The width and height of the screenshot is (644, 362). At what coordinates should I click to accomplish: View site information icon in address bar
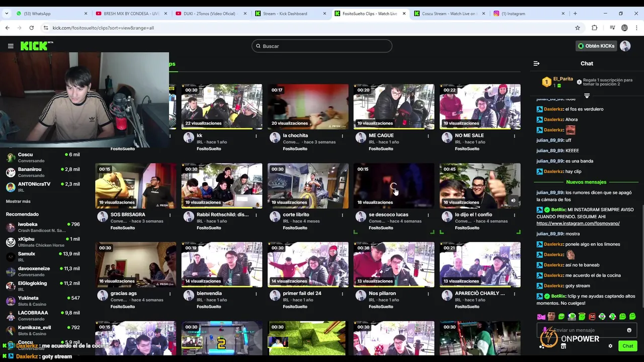(45, 28)
